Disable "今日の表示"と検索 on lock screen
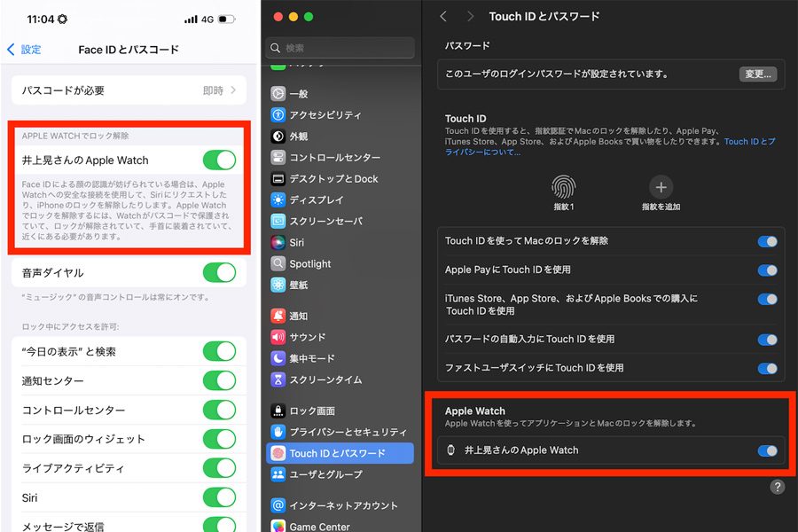The height and width of the screenshot is (532, 798). 219,351
